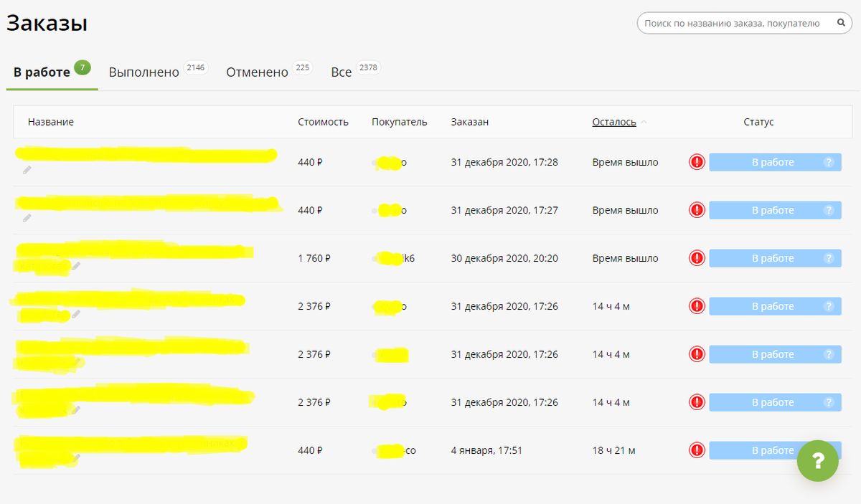The image size is (861, 504).
Task: Edit the name of the 1 760 ₽ order
Action: pyautogui.click(x=76, y=266)
